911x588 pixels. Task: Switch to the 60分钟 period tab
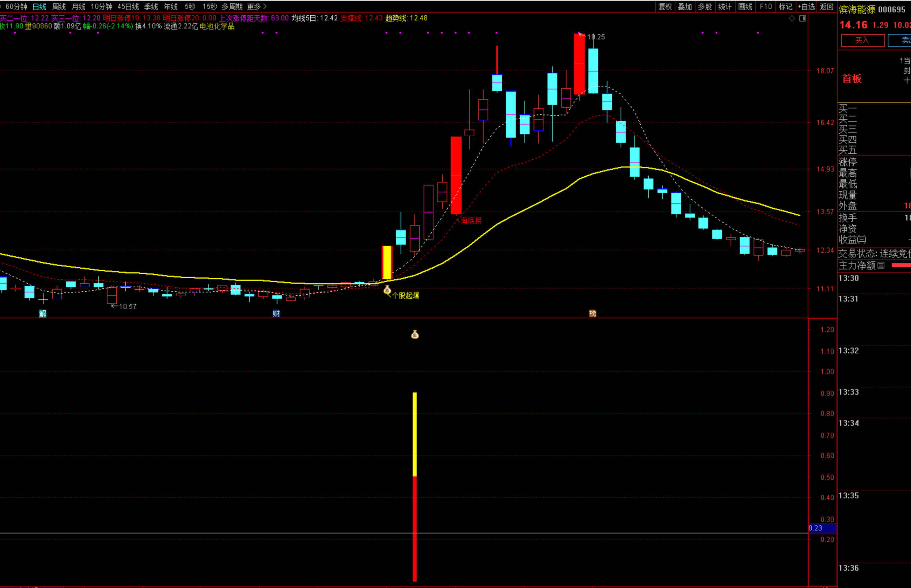click(16, 6)
